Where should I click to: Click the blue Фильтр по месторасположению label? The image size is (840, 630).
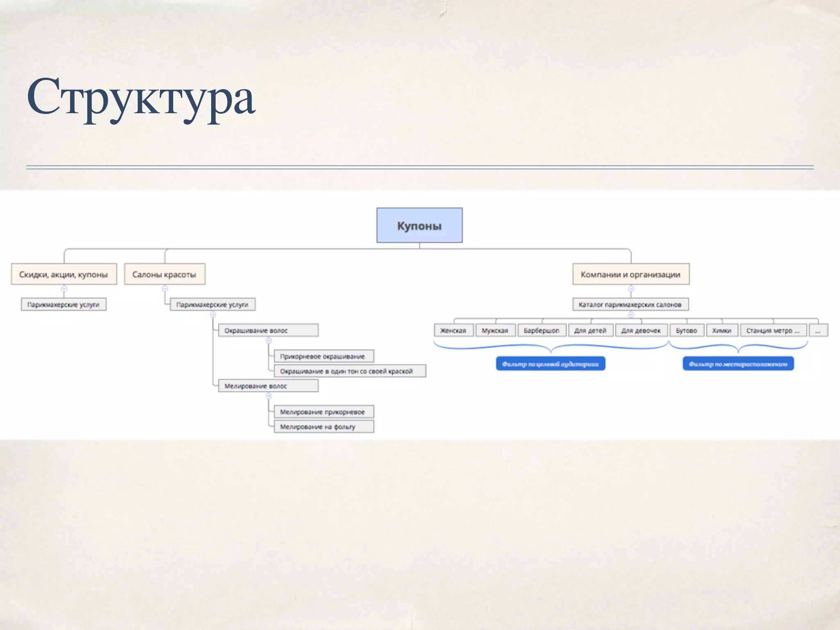click(x=738, y=363)
